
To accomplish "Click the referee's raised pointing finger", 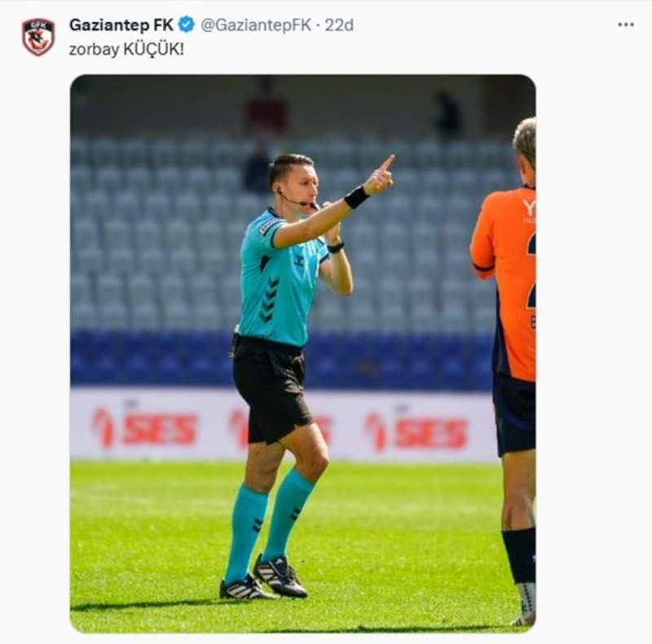I will pos(388,163).
